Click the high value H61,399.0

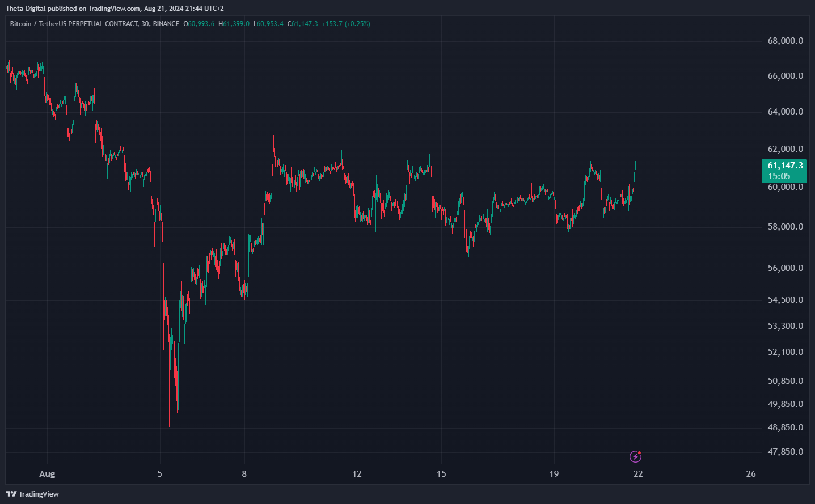234,24
